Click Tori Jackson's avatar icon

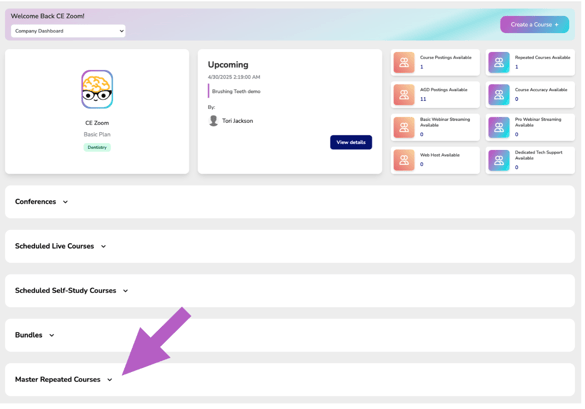(213, 121)
